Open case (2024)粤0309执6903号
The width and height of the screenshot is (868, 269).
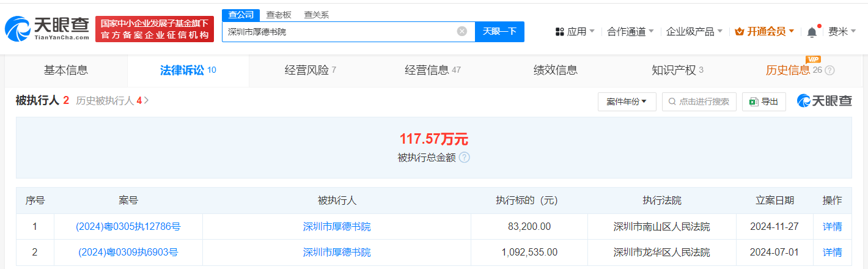[128, 252]
